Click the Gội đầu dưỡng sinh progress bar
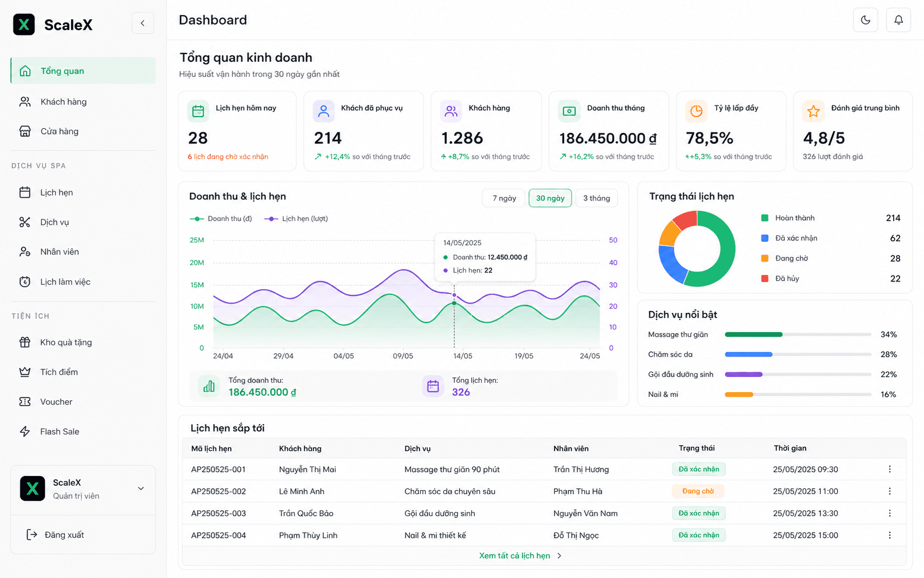The height and width of the screenshot is (578, 924). tap(798, 375)
